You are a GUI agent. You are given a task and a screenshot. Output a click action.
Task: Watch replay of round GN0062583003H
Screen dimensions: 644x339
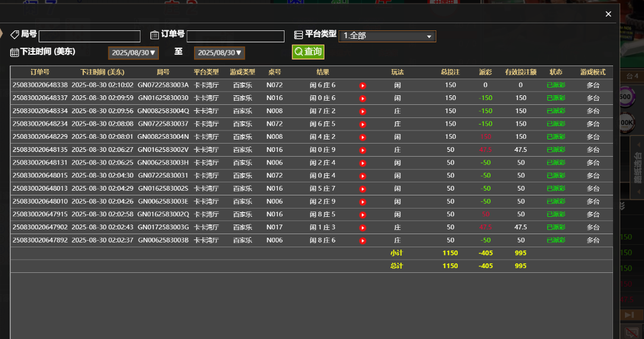pyautogui.click(x=362, y=163)
